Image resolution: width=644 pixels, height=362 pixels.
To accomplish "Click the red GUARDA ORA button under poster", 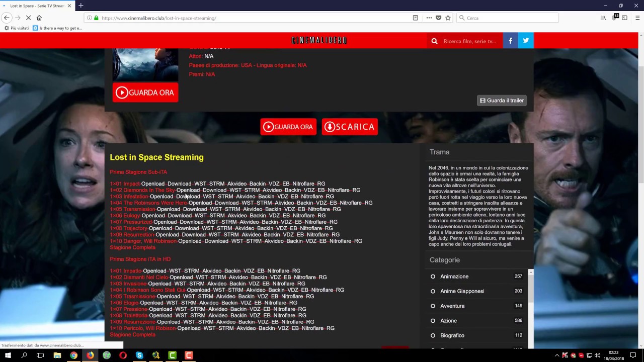I will pos(145,93).
